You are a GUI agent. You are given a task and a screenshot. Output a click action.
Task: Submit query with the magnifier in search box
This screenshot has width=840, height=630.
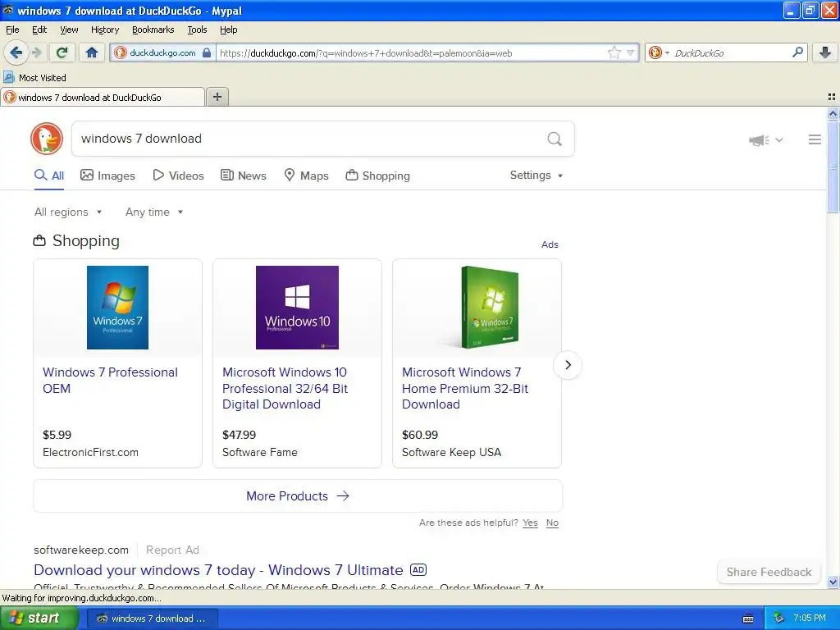(x=555, y=139)
